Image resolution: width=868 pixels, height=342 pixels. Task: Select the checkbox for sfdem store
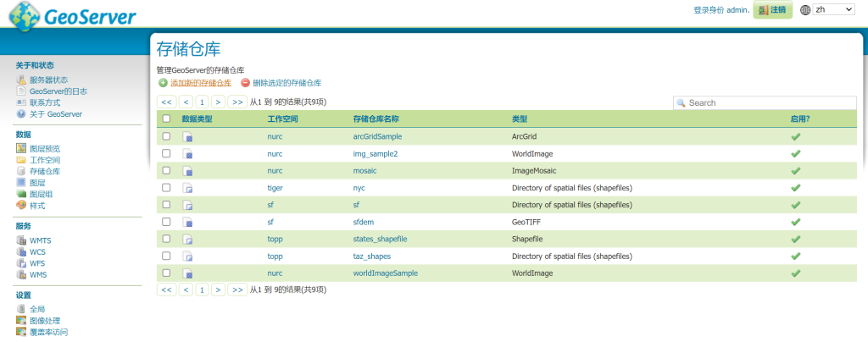166,222
